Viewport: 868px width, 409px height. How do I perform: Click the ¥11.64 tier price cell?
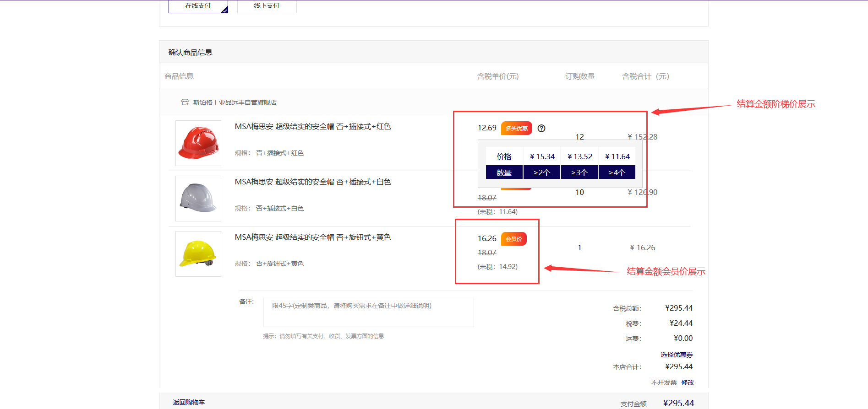(617, 156)
